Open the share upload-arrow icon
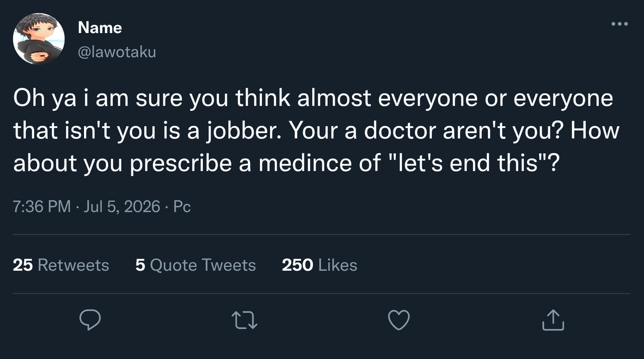The height and width of the screenshot is (359, 644). 553,320
